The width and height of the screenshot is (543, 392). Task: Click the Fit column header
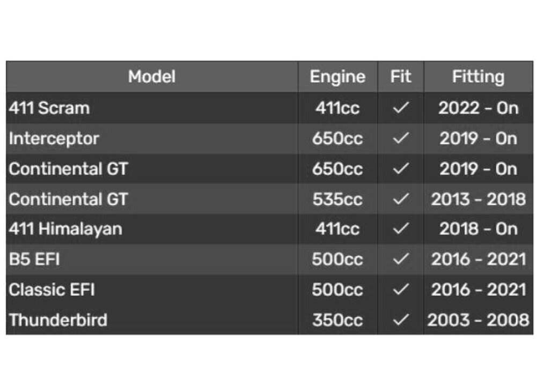(x=400, y=77)
